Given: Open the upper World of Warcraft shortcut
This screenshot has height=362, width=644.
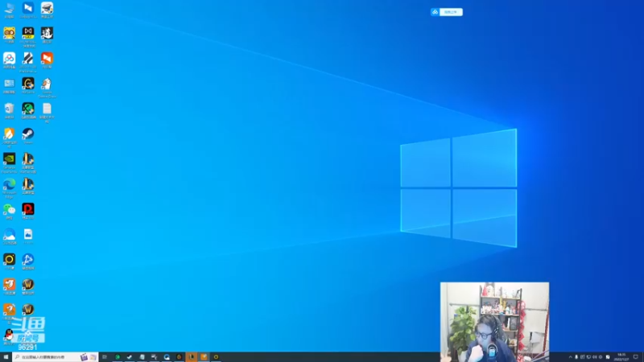Looking at the screenshot, I should (x=28, y=286).
